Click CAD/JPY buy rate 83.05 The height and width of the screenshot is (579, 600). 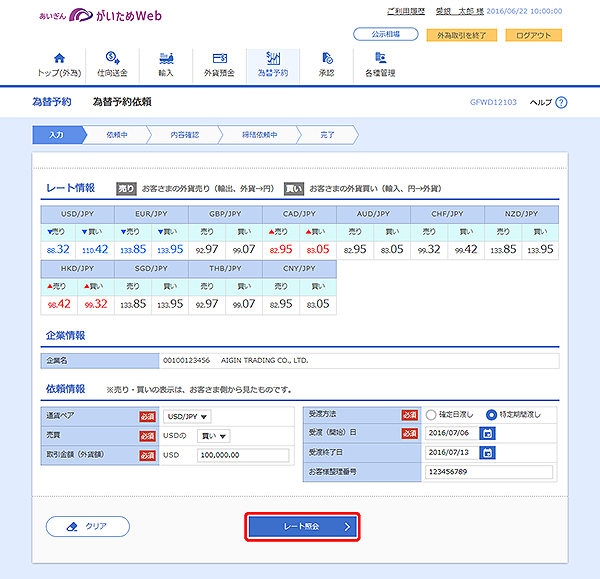(318, 250)
